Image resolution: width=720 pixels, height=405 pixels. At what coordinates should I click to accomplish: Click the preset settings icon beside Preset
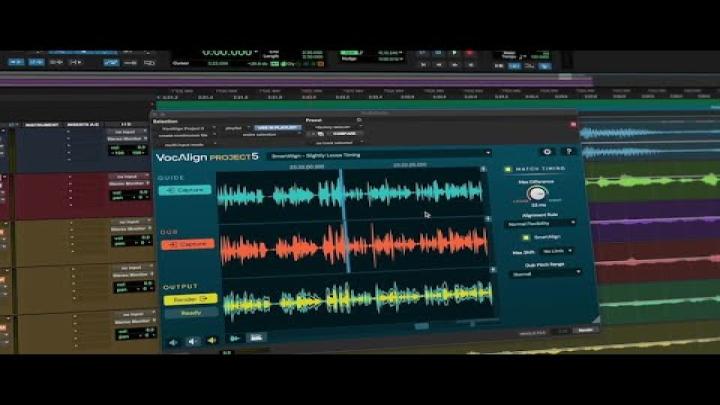(359, 120)
